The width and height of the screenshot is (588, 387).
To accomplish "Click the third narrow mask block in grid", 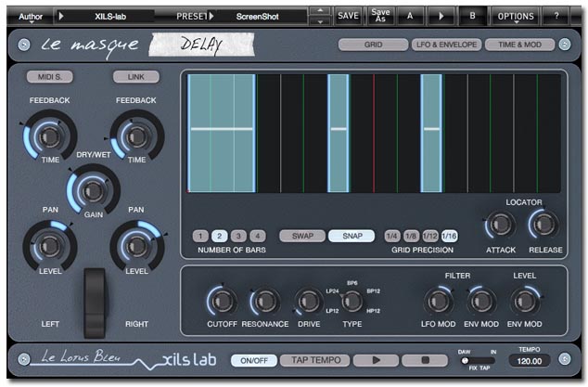I will coord(431,134).
